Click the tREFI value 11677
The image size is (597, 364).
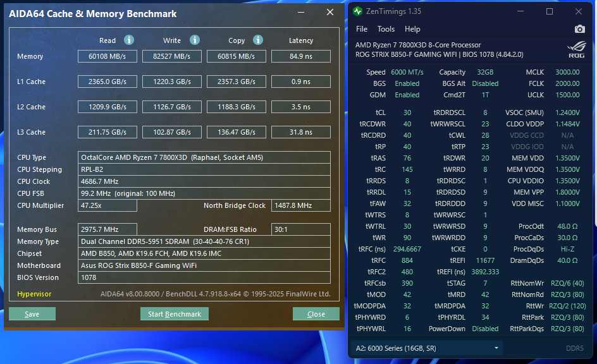[485, 260]
